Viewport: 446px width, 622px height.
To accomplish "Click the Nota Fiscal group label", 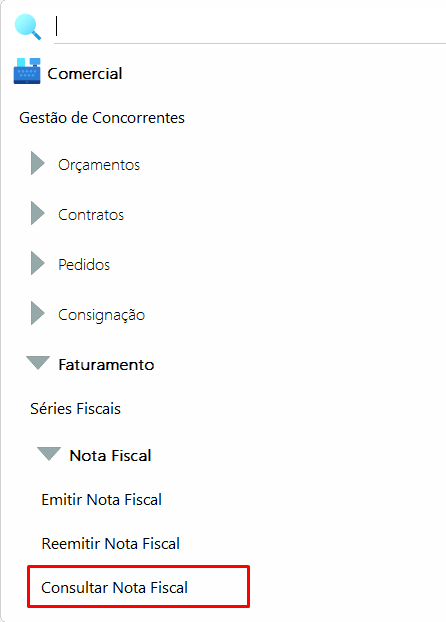I will point(110,455).
